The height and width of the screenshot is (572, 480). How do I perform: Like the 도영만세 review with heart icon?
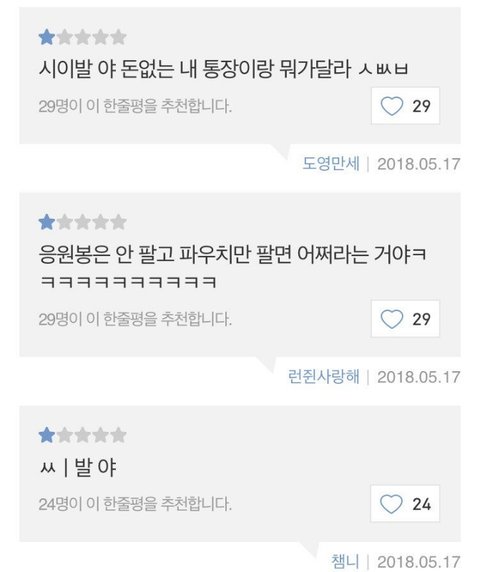pyautogui.click(x=392, y=106)
